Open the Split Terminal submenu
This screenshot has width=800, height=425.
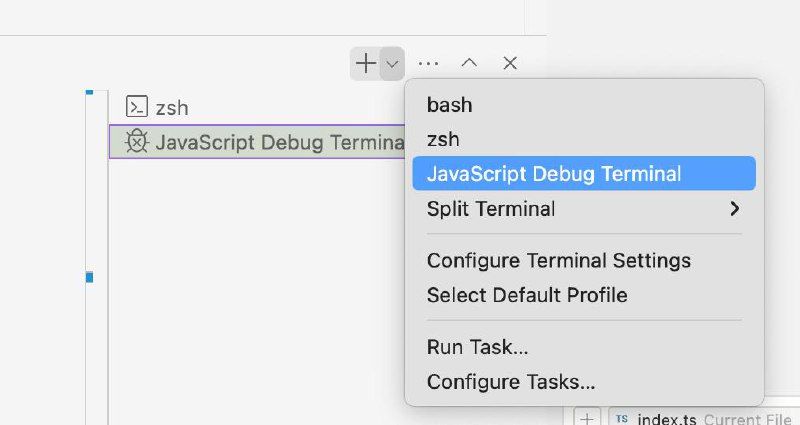(491, 209)
